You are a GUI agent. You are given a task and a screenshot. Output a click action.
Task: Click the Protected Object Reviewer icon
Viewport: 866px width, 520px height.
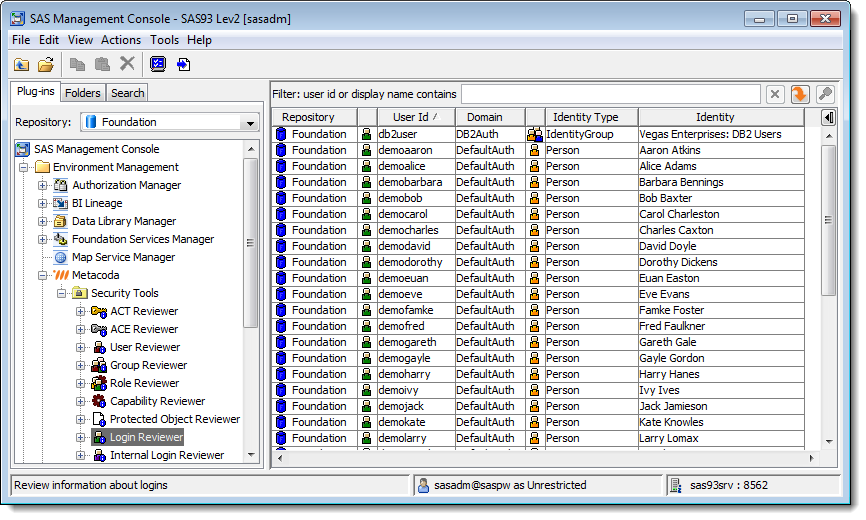[99, 419]
